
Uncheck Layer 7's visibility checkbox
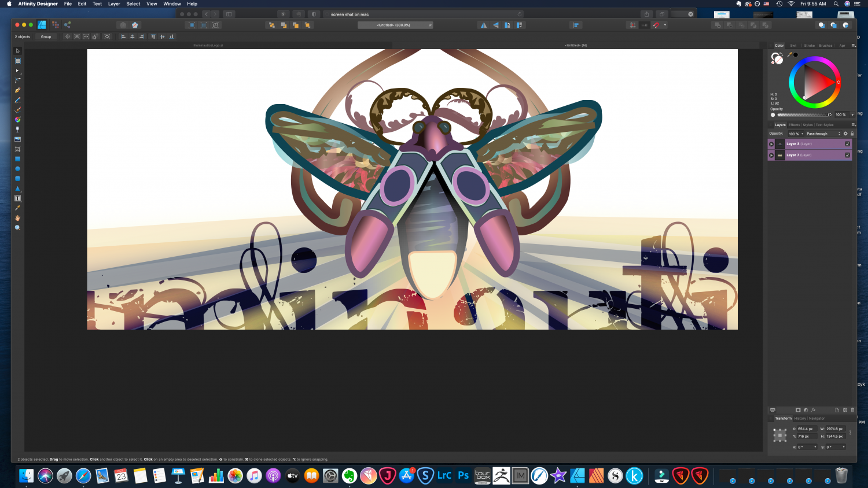[x=847, y=155]
